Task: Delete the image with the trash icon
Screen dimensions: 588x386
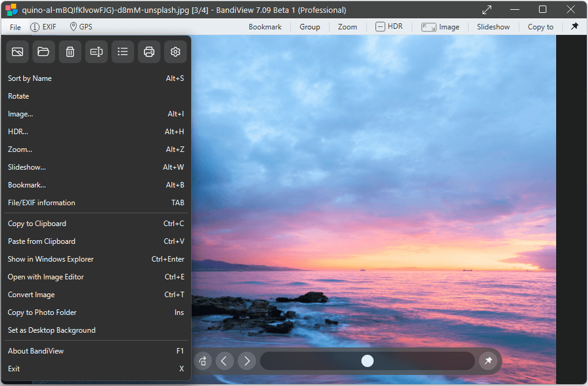Action: pos(70,52)
